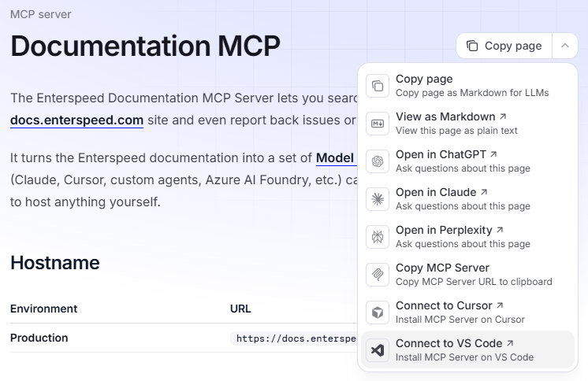
Task: Click the Markdown icon in the menu
Action: tap(378, 124)
